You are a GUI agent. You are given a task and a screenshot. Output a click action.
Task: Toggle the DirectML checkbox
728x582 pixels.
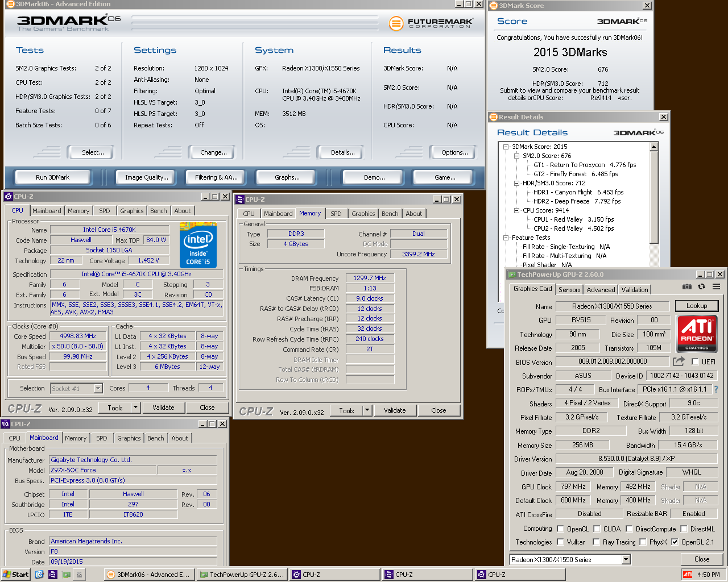pos(684,529)
